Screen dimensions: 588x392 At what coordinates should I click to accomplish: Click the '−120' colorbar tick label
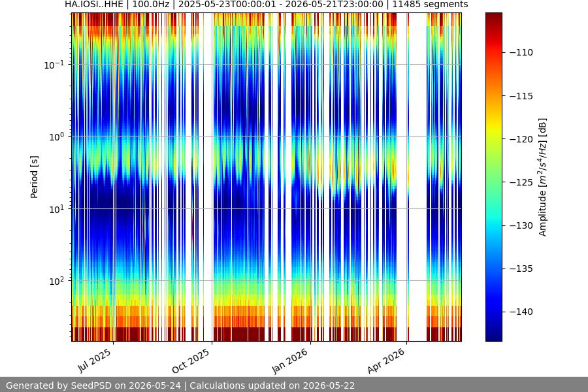(521, 139)
